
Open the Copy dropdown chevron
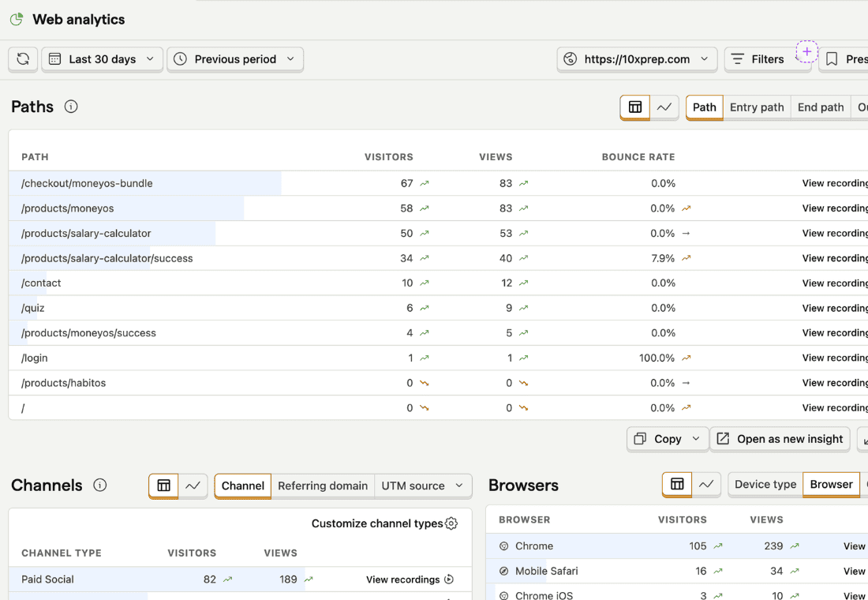tap(696, 439)
